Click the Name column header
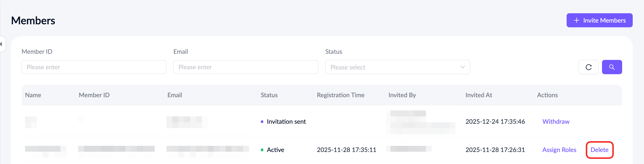 33,95
